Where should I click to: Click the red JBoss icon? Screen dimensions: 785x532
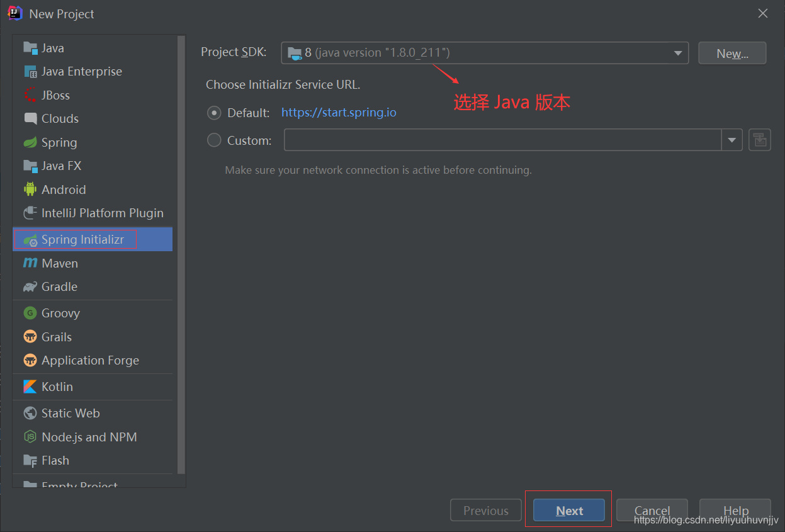pyautogui.click(x=30, y=95)
